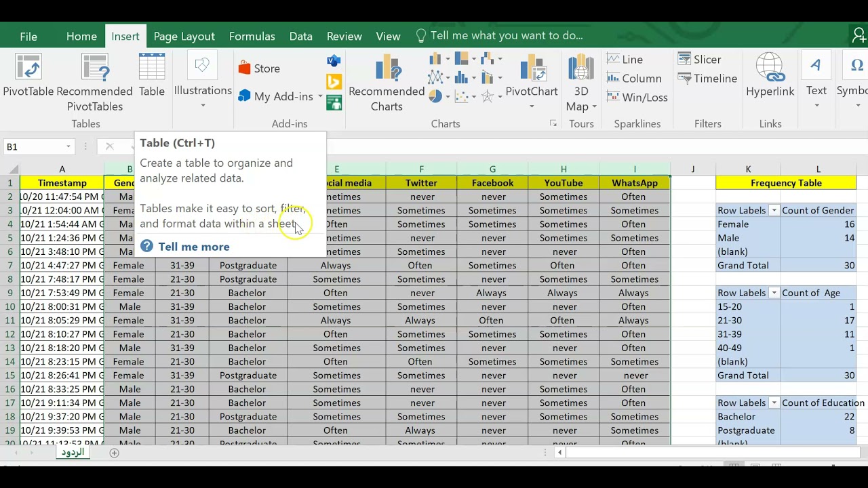
Task: Insert a combo chart
Action: tap(487, 78)
